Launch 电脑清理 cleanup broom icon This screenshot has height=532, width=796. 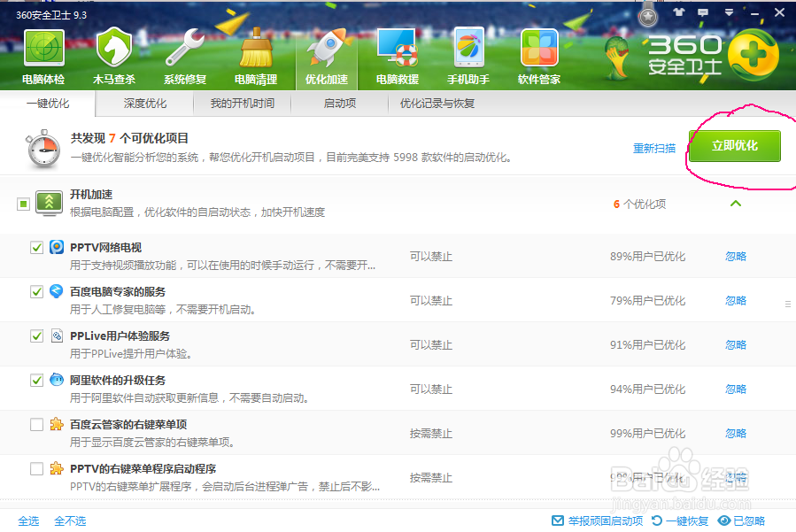pyautogui.click(x=255, y=55)
